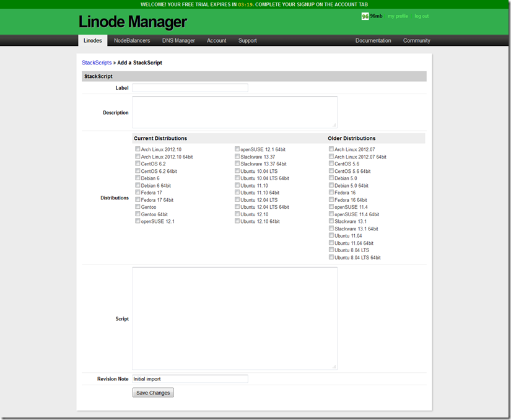Follow the StackScripts breadcrumb link
Screen dimensions: 511x420
click(x=97, y=63)
